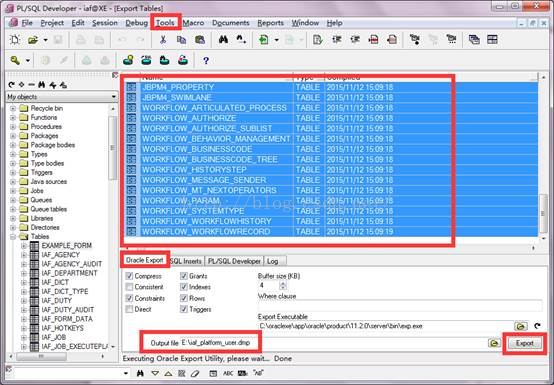This screenshot has height=385, width=554.
Task: Click the Copy toolbar icon
Action: (181, 40)
